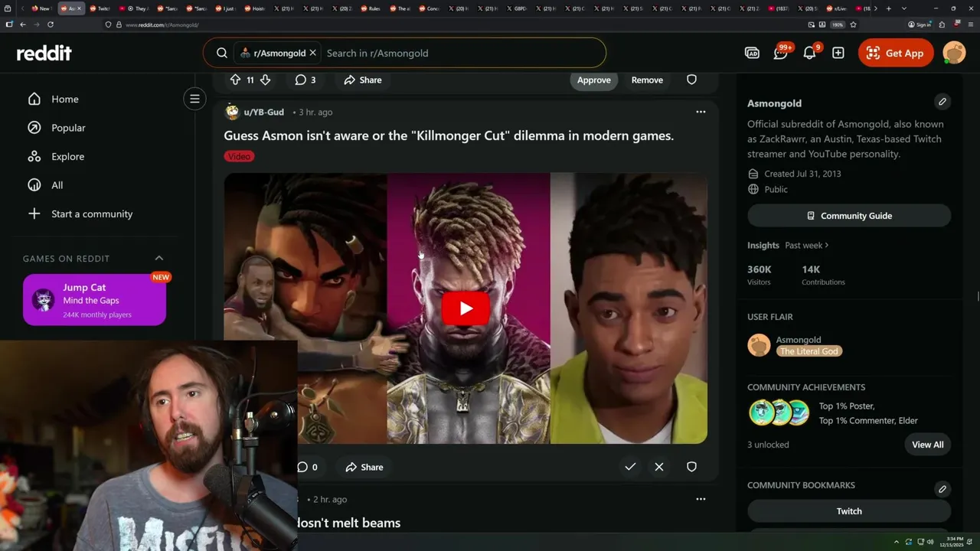980x551 pixels.
Task: Edit the Asmongold community description pencil
Action: (942, 101)
